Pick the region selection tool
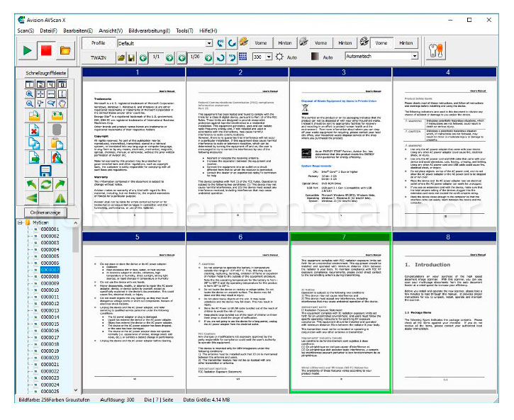 (40, 104)
